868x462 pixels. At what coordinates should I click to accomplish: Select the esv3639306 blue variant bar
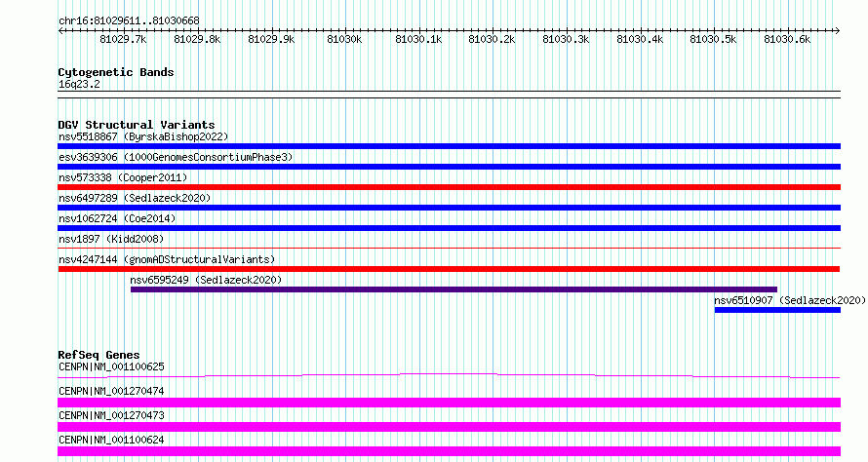(449, 167)
